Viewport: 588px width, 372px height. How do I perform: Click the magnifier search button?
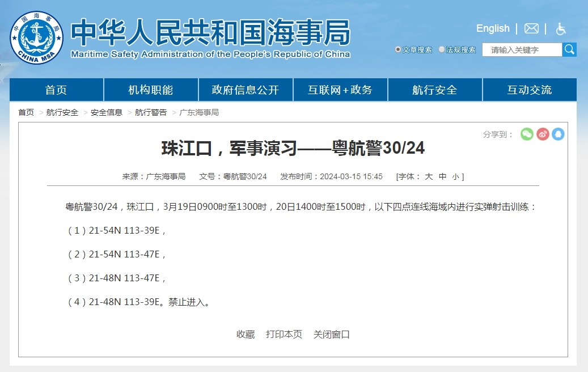(x=569, y=49)
